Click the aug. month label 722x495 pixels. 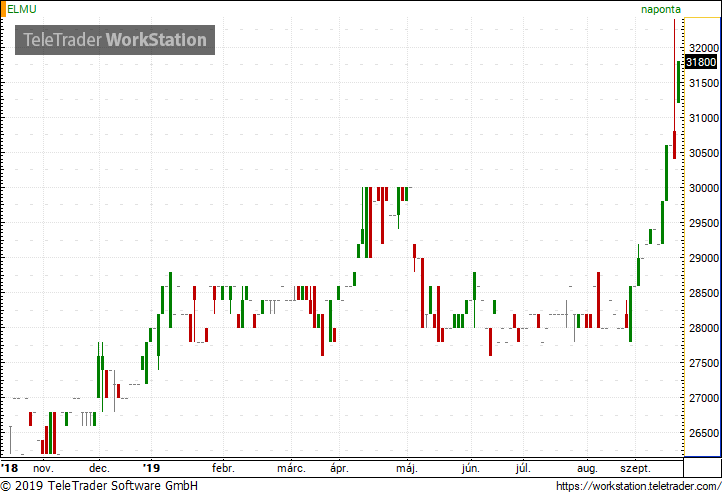(x=587, y=469)
